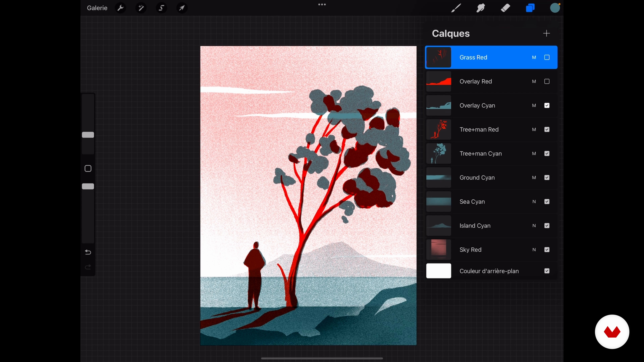
Task: Click the 'Sea Cyan' layer name
Action: coord(472,202)
